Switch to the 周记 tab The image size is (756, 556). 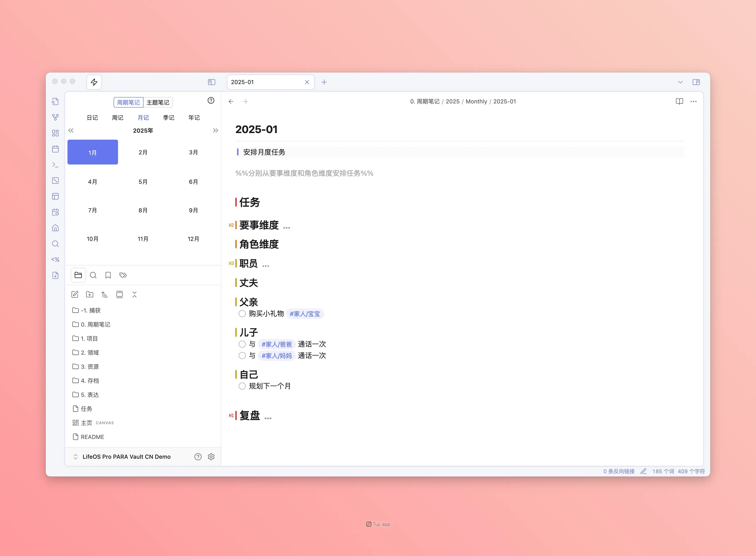pyautogui.click(x=118, y=117)
